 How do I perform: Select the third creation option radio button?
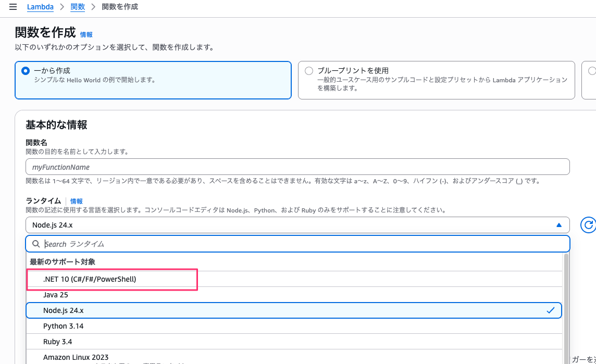[x=592, y=71]
